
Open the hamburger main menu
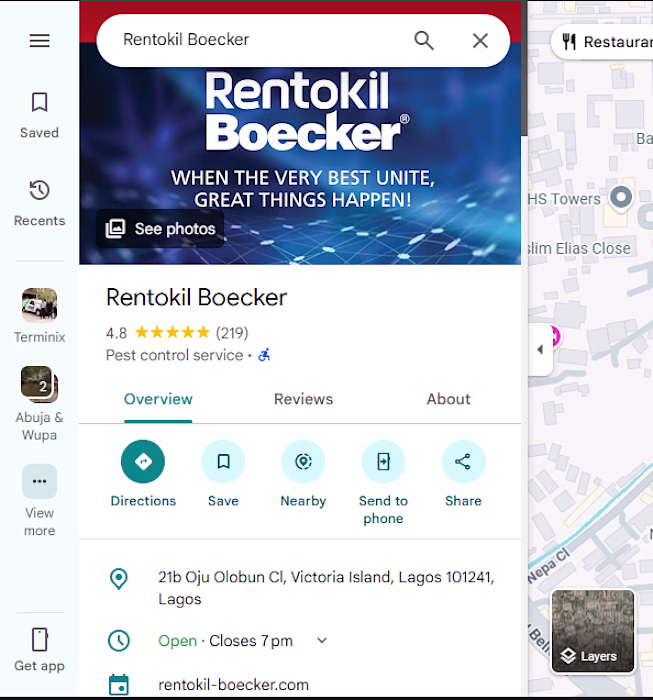click(39, 41)
